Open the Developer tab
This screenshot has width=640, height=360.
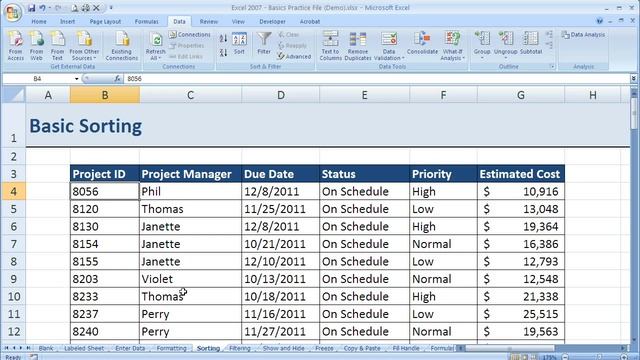click(272, 22)
